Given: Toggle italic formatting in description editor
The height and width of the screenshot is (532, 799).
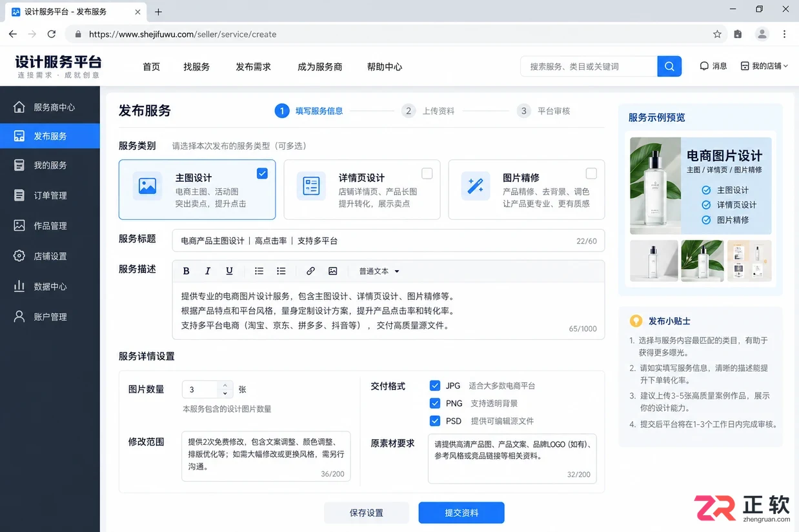Looking at the screenshot, I should tap(208, 271).
